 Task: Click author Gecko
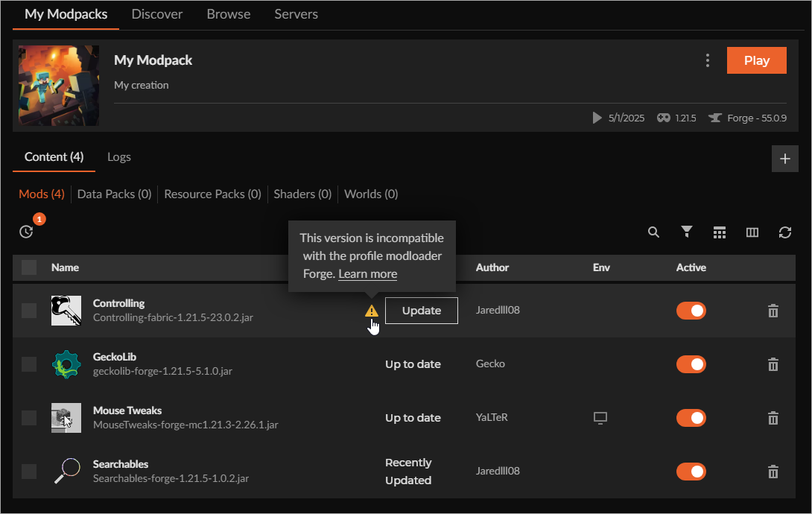coord(490,364)
